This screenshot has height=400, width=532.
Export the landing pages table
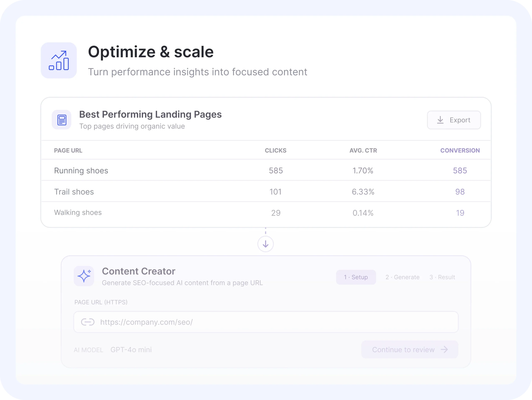click(454, 120)
